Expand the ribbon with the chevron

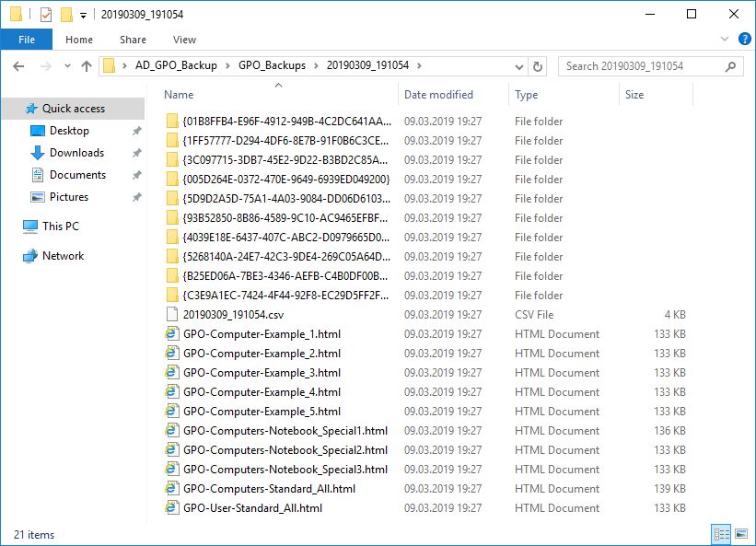point(724,39)
